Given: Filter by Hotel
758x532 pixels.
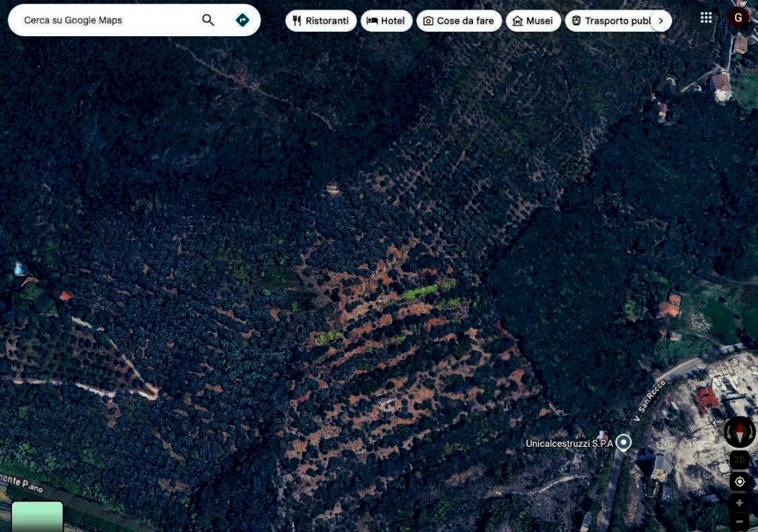Looking at the screenshot, I should (x=386, y=21).
